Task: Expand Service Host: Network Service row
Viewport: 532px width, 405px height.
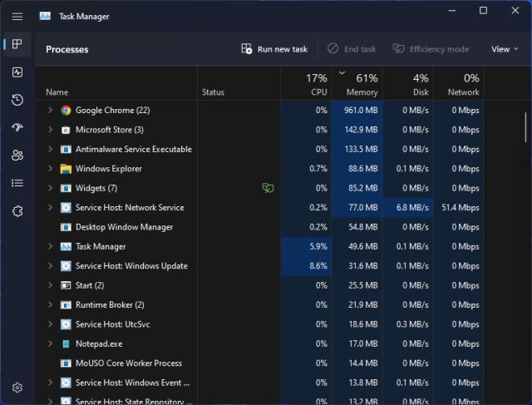Action: 50,207
